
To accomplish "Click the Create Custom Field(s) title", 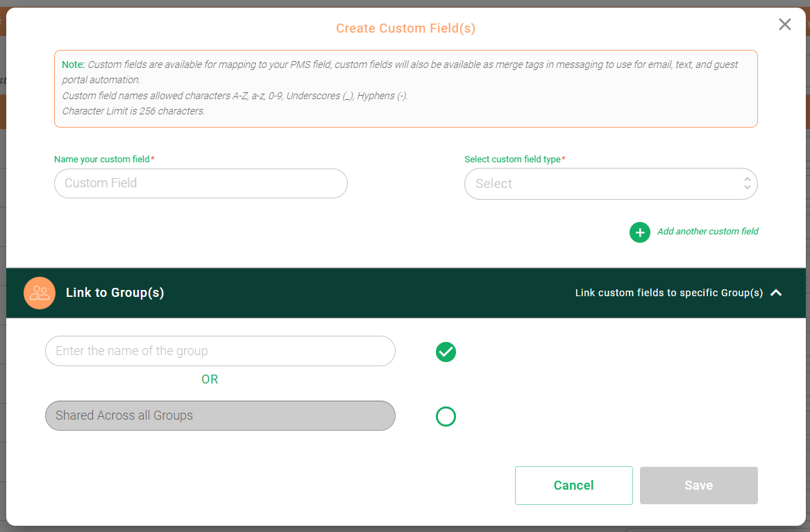I will (x=405, y=28).
